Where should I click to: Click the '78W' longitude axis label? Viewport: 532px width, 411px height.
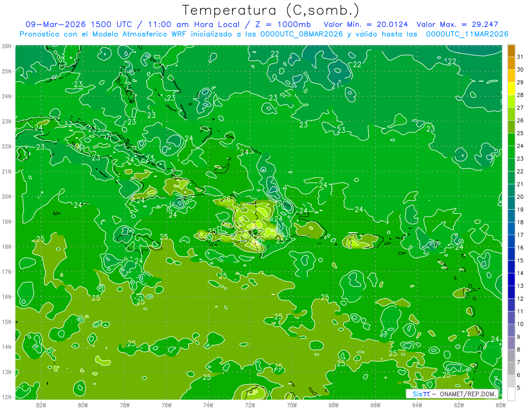click(125, 404)
